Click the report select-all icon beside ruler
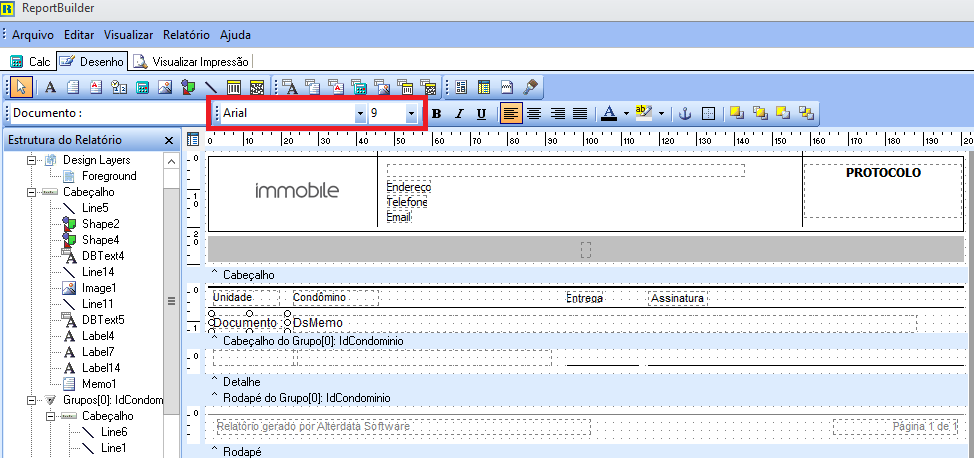Screen dimensions: 974x458 [193, 140]
